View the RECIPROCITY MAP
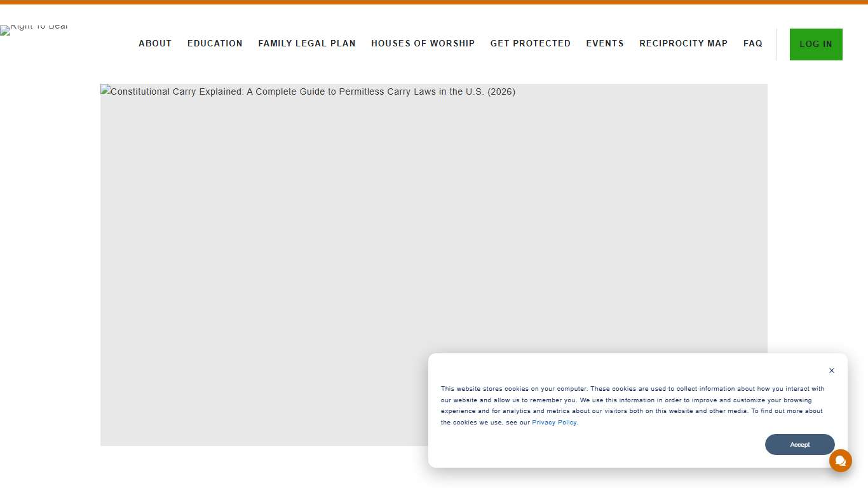The width and height of the screenshot is (868, 488). coord(683,43)
